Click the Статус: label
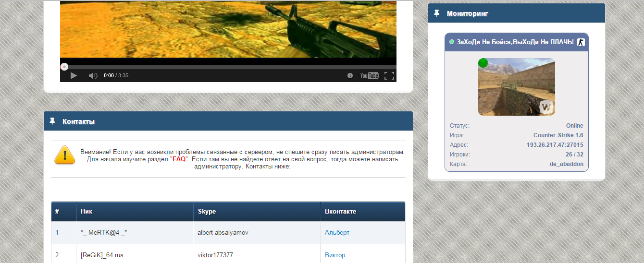 pyautogui.click(x=459, y=126)
